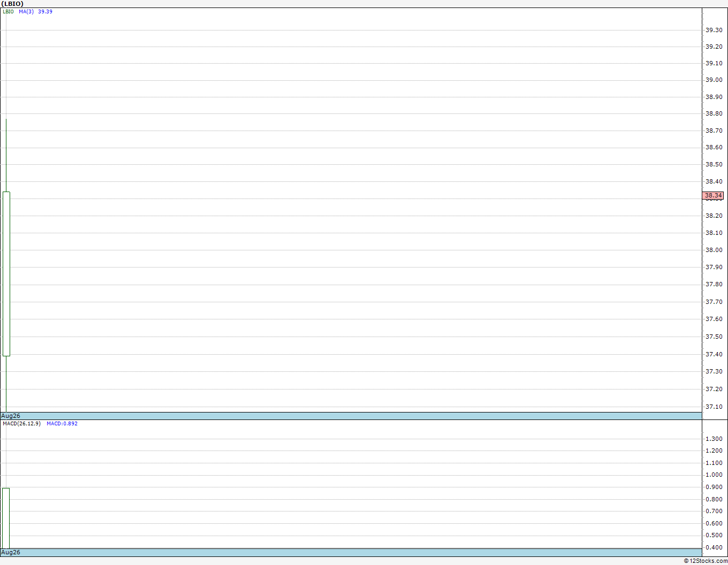
Task: Click the 0.400 MACD axis label
Action: [714, 547]
